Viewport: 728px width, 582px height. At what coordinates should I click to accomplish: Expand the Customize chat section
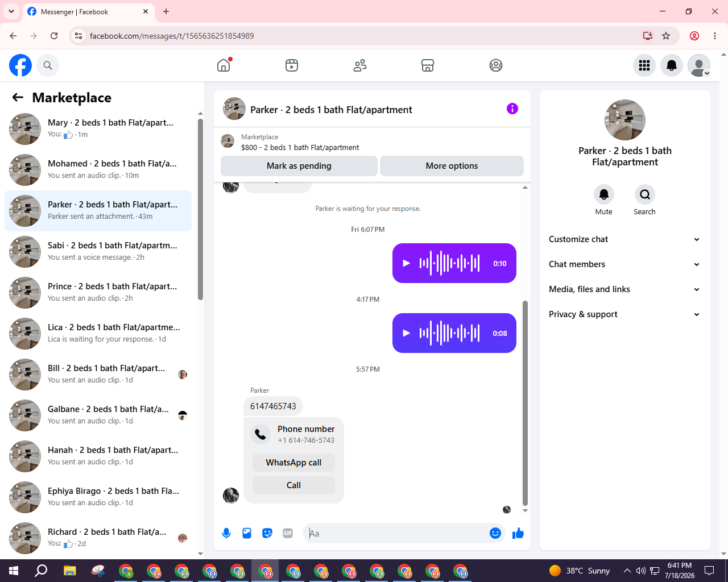click(625, 239)
